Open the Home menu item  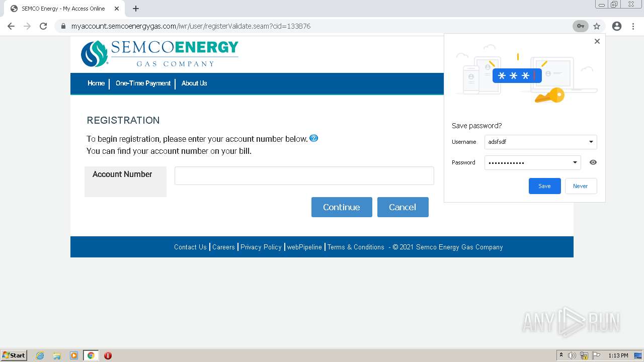[x=96, y=83]
